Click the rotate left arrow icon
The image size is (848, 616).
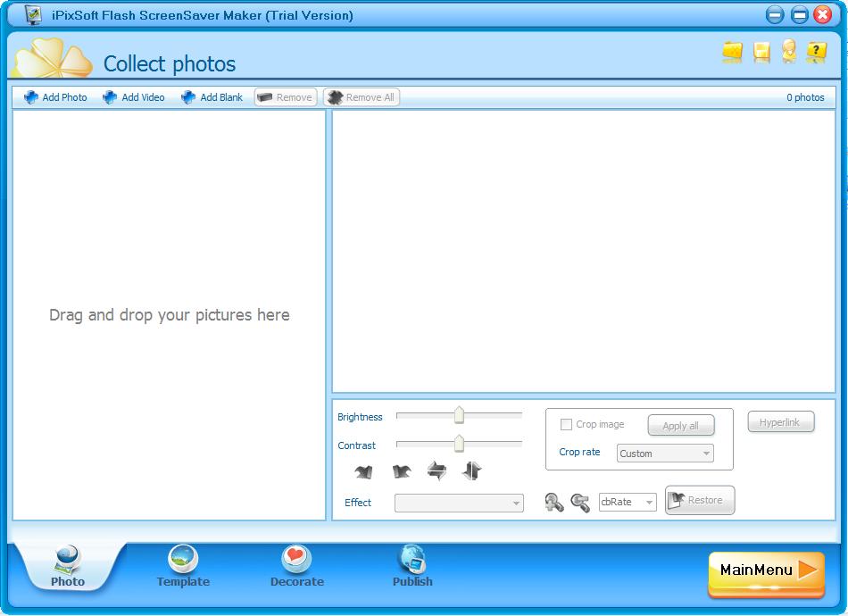363,471
